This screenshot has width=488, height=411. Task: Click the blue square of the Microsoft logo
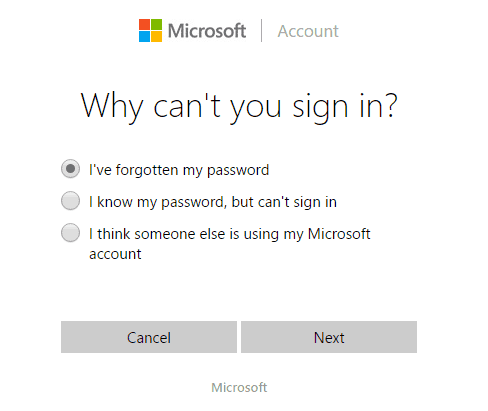tap(144, 37)
